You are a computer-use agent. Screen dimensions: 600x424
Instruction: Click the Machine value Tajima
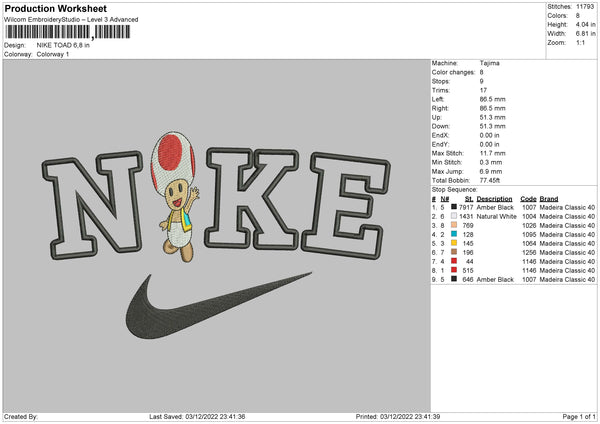(489, 63)
